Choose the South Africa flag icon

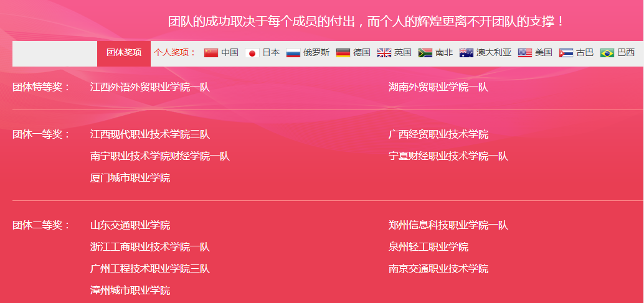425,53
